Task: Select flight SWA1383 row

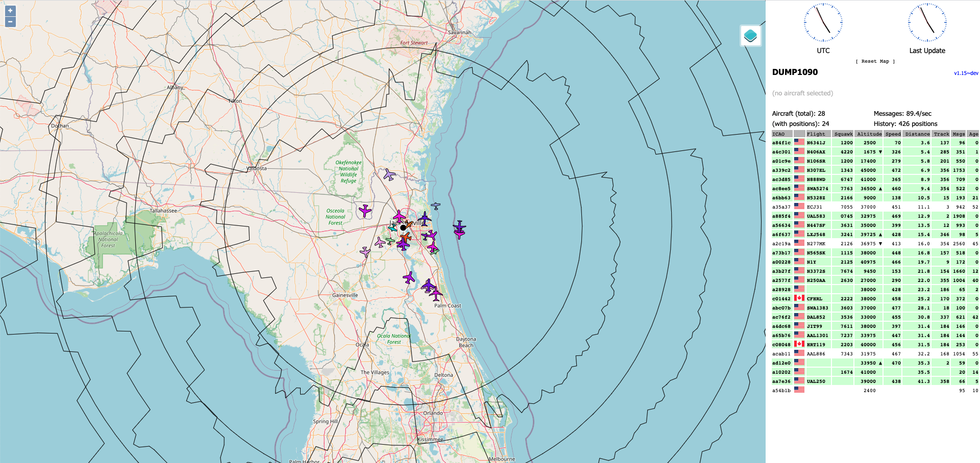Action: click(875, 308)
